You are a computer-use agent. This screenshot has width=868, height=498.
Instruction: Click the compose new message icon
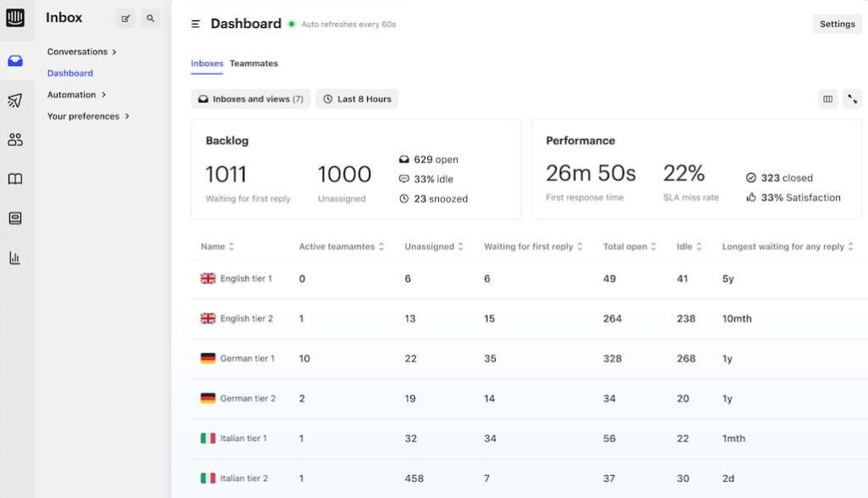click(x=125, y=18)
